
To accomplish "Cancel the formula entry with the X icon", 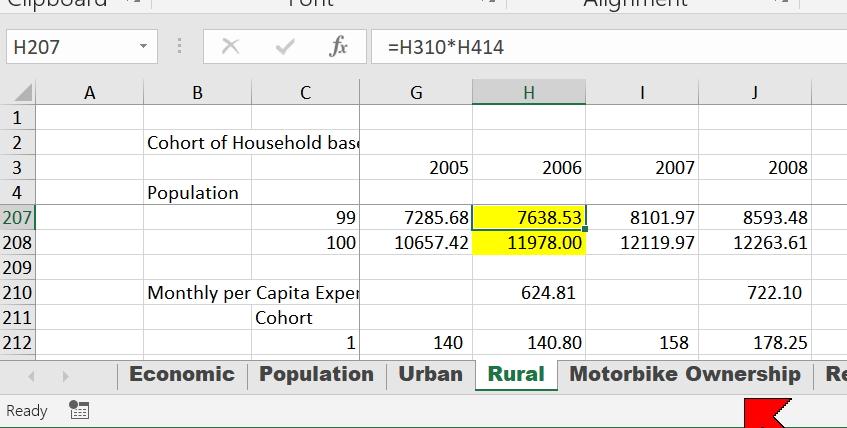I will 231,46.
